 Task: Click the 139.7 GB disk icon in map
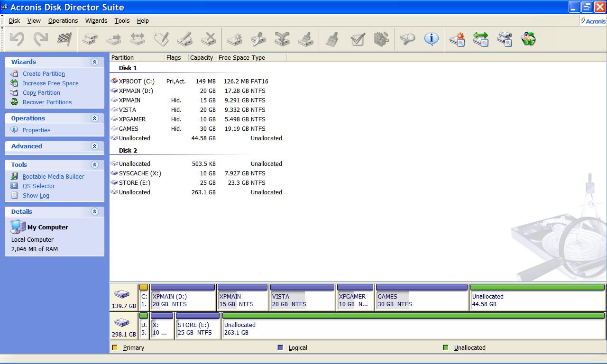pos(122,294)
